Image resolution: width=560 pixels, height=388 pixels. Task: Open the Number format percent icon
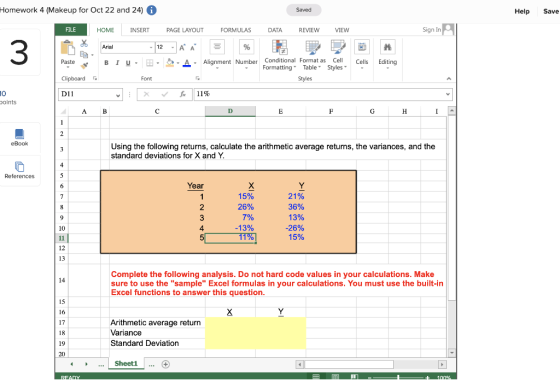click(x=246, y=47)
